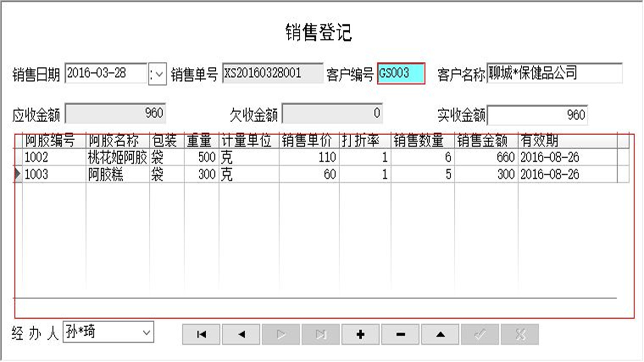Click the next record arrow icon
644x362 pixels.
coord(280,333)
